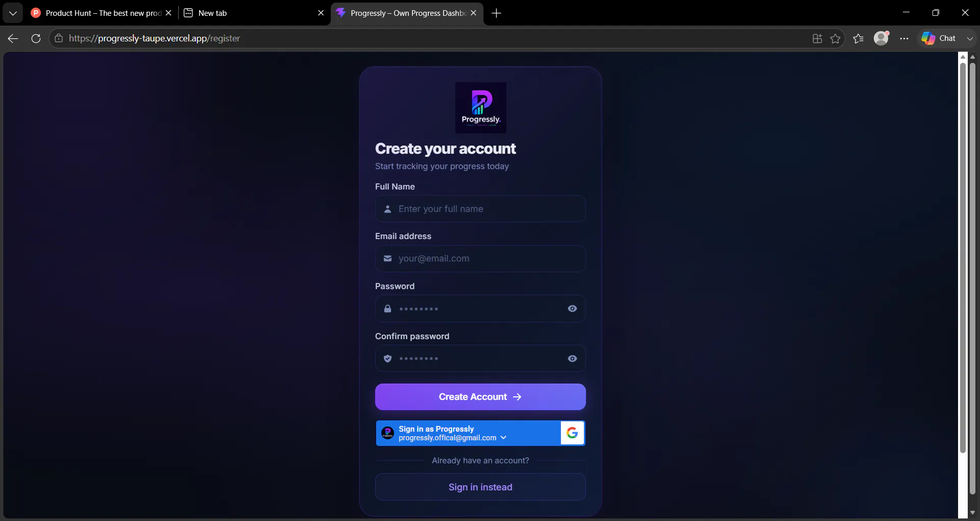Open the favorites list icon
Screen dimensions: 980x521
[x=858, y=38]
